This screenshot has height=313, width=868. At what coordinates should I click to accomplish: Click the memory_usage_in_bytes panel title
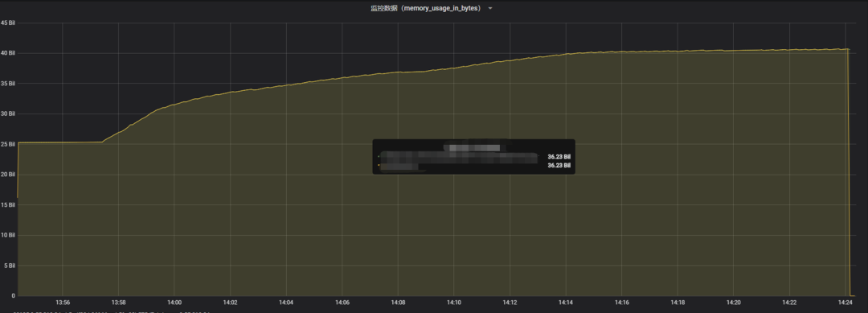point(425,8)
